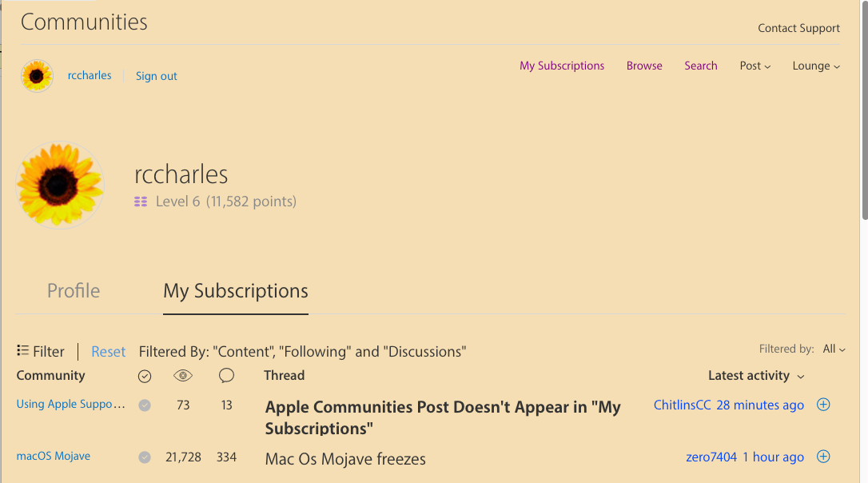The width and height of the screenshot is (868, 483).
Task: Click the Sign out link
Action: pyautogui.click(x=157, y=76)
